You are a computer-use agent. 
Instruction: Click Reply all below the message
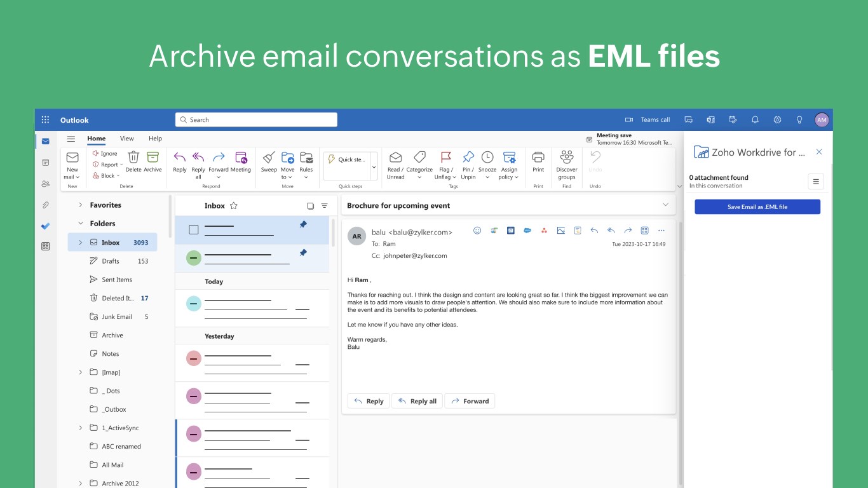coord(417,401)
